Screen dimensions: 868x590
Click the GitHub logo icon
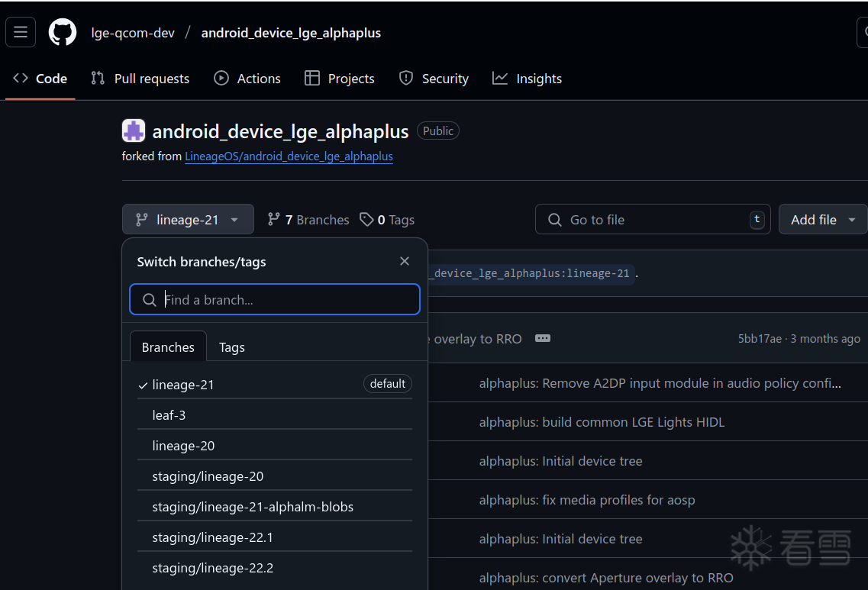pos(63,32)
